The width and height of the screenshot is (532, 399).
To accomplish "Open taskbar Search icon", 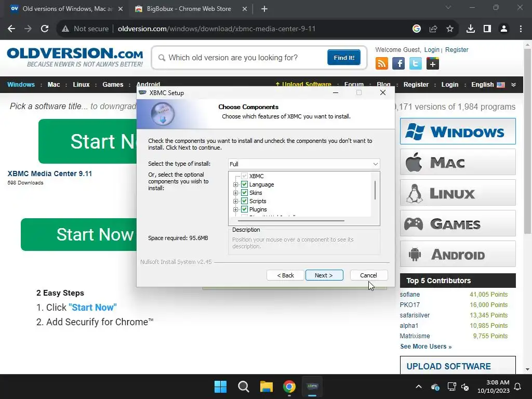I will [244, 387].
